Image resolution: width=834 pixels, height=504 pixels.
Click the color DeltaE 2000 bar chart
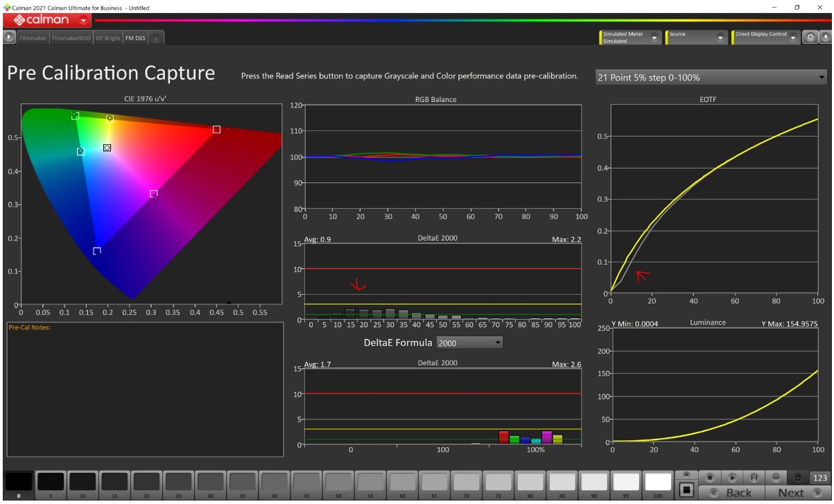point(443,406)
